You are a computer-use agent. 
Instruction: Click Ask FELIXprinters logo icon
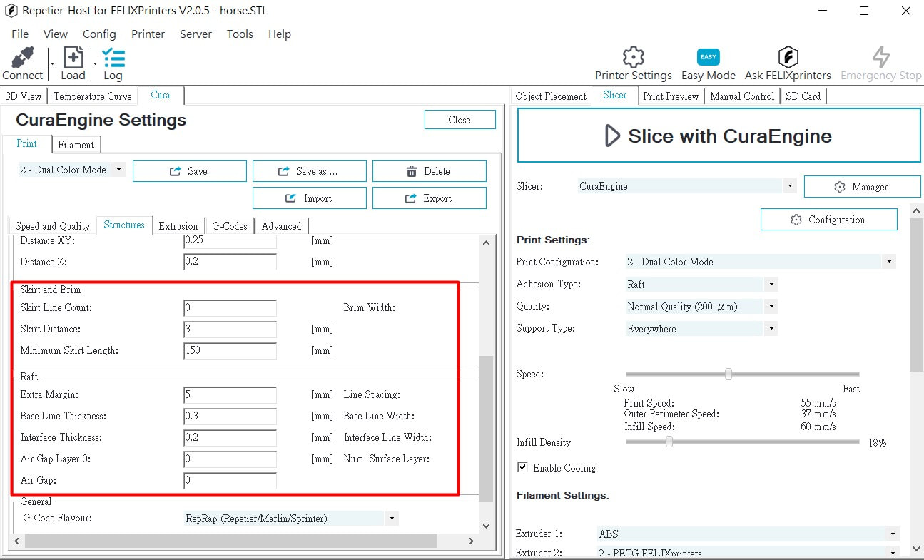tap(788, 57)
